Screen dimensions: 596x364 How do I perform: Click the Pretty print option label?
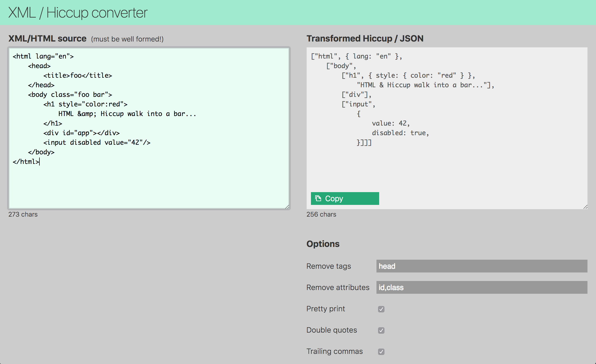point(326,309)
